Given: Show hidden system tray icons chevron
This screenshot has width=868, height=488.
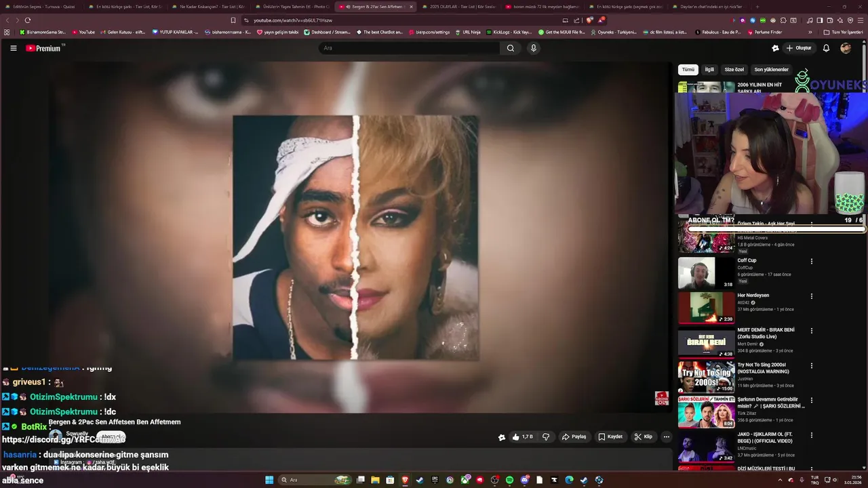Looking at the screenshot, I should point(779,480).
